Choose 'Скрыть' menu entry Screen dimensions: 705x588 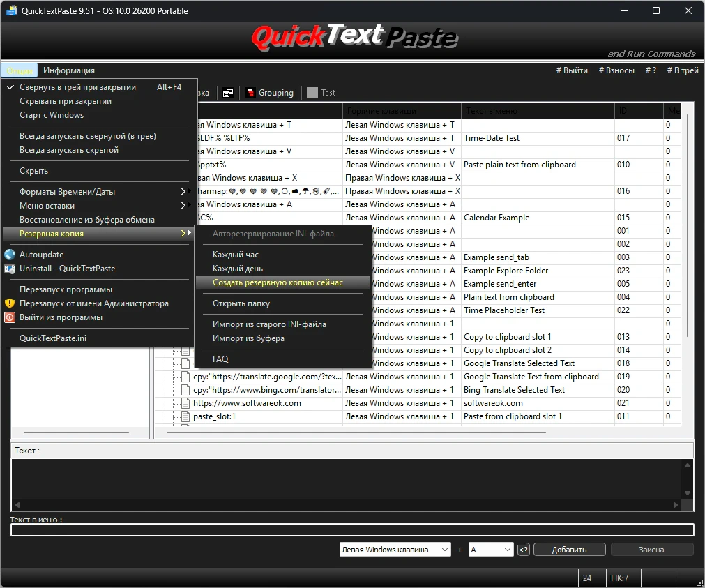point(100,171)
